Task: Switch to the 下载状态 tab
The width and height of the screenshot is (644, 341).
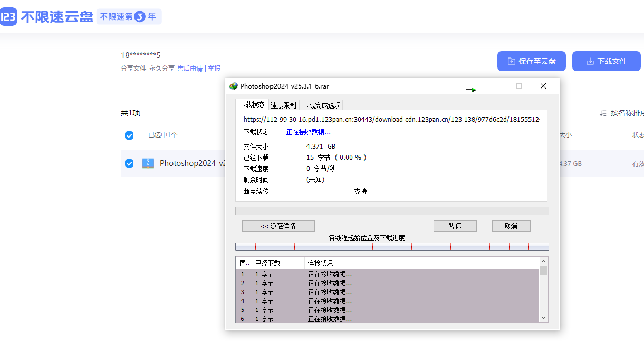Action: [x=252, y=105]
